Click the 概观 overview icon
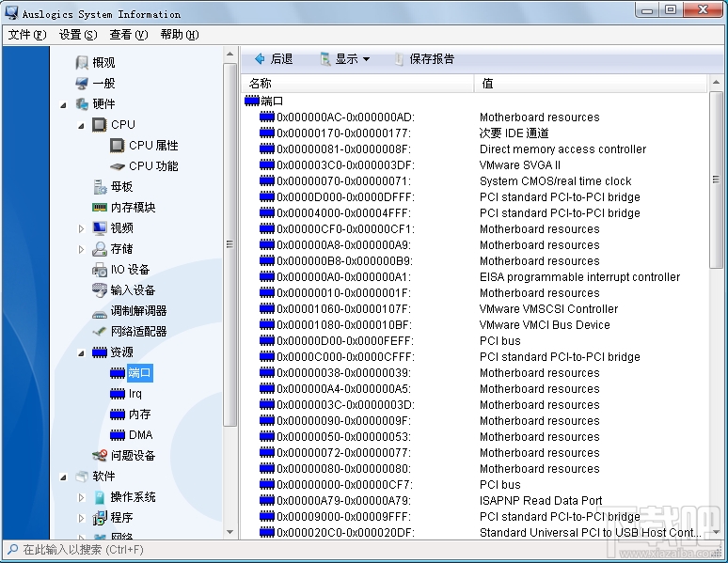 click(82, 62)
